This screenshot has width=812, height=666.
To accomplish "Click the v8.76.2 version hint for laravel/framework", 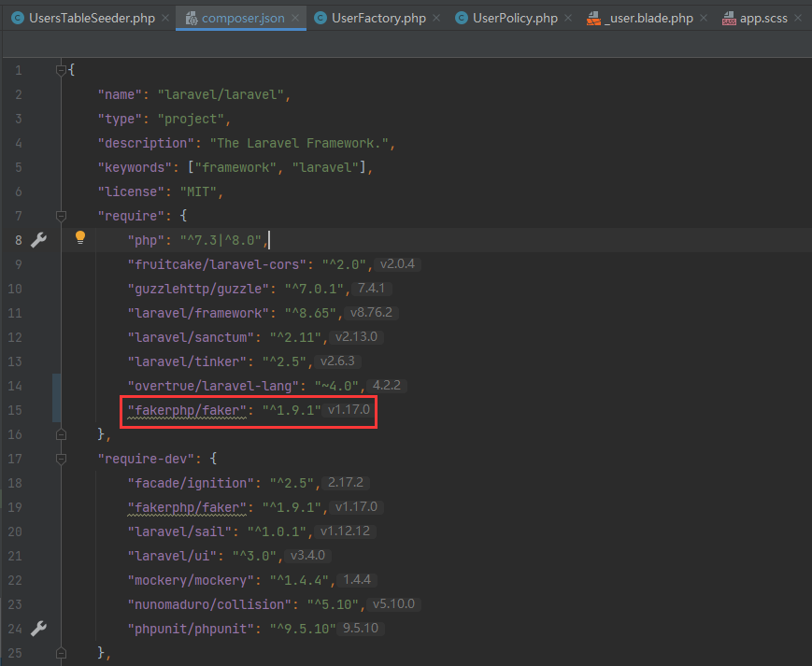I will coord(371,313).
